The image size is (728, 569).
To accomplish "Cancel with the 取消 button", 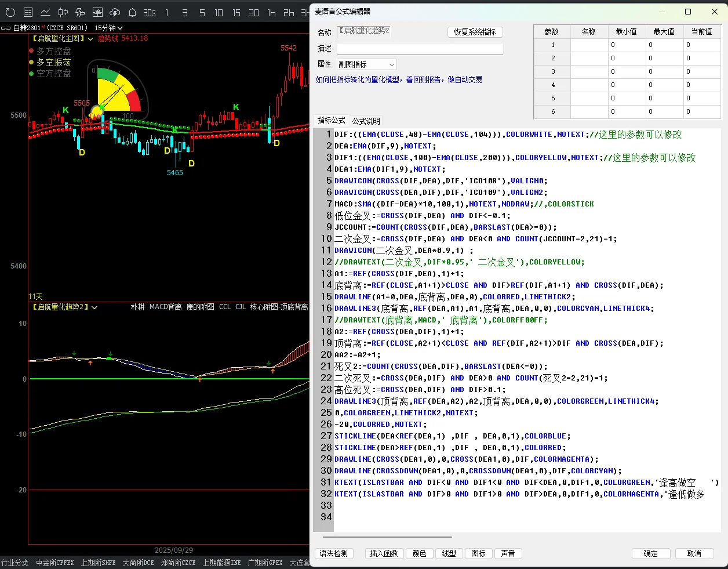I will [x=694, y=553].
